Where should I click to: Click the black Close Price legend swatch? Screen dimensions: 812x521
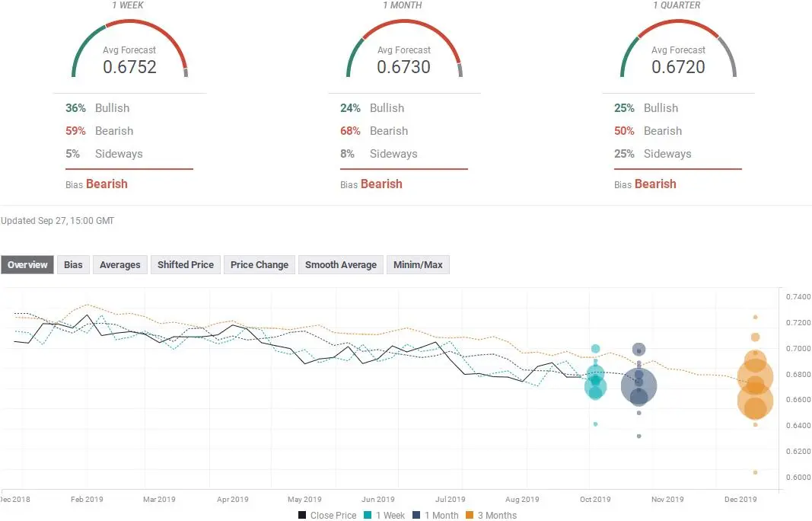tap(302, 516)
